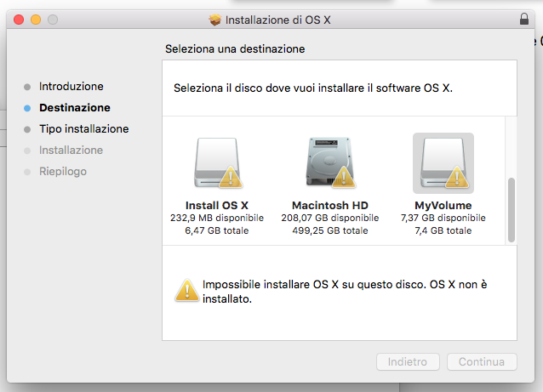Click the 'Macintosh HD' disk name
The width and height of the screenshot is (543, 392).
[330, 205]
